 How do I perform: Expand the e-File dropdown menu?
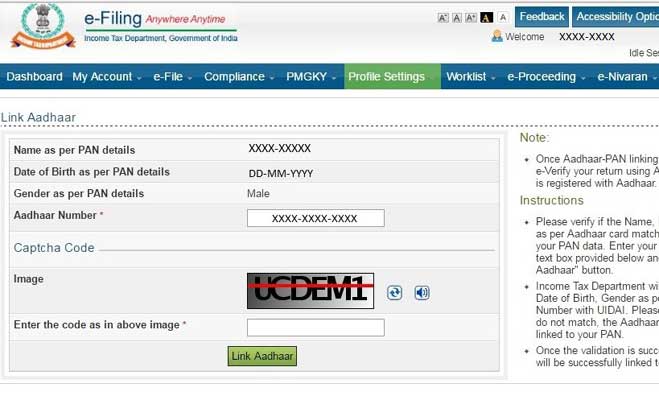click(x=173, y=77)
